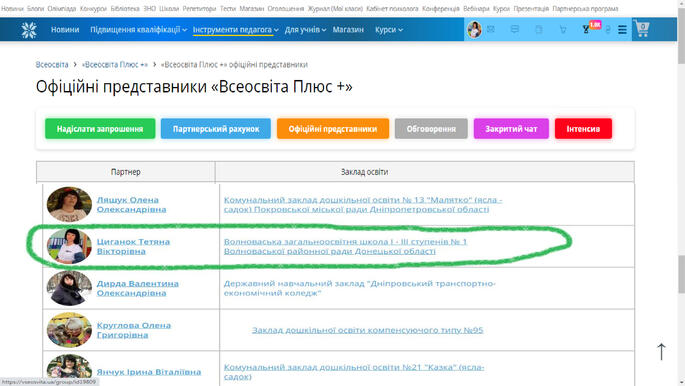Click the orange Офіційні представники button
Viewport: 685px width, 386px height.
pyautogui.click(x=333, y=129)
